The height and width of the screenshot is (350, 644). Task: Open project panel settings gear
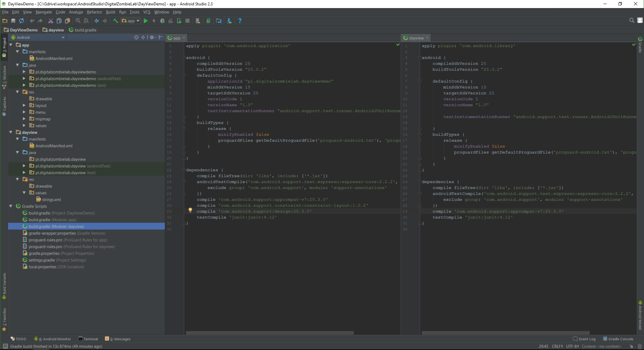tap(153, 38)
